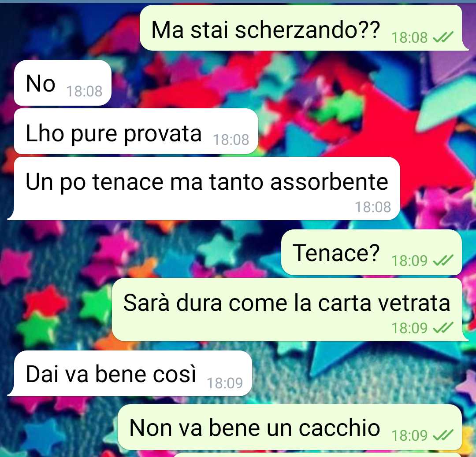The height and width of the screenshot is (457, 476).
Task: Tap the double checkmark on 'Ma stai scherzando??'
Action: coord(443,37)
